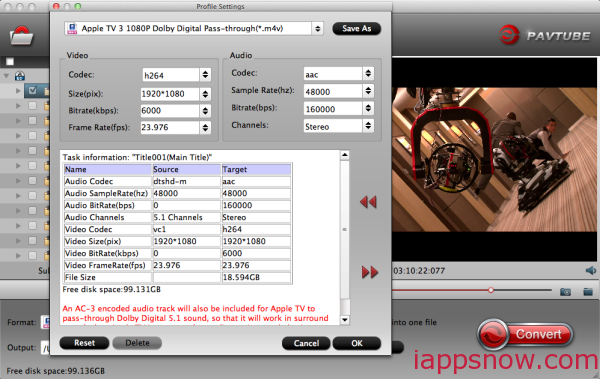The height and width of the screenshot is (379, 600).
Task: Click the 5.1 Channels source cell
Action: tap(186, 217)
